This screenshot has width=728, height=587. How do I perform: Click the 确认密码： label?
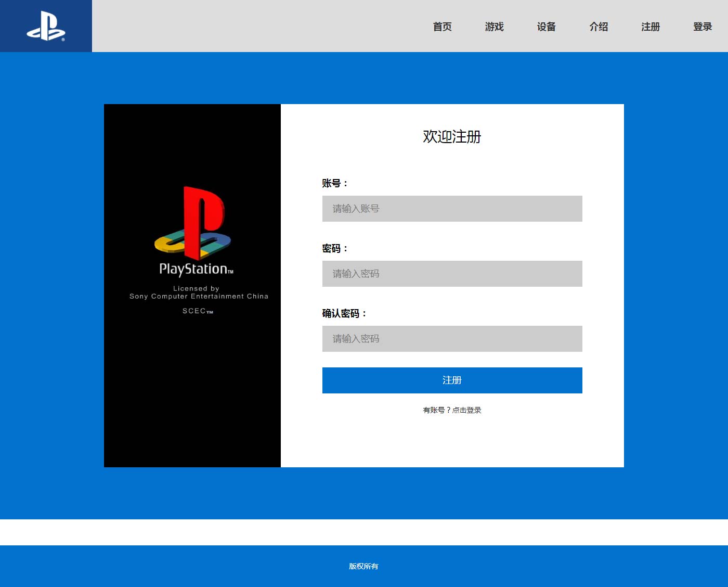coord(345,313)
